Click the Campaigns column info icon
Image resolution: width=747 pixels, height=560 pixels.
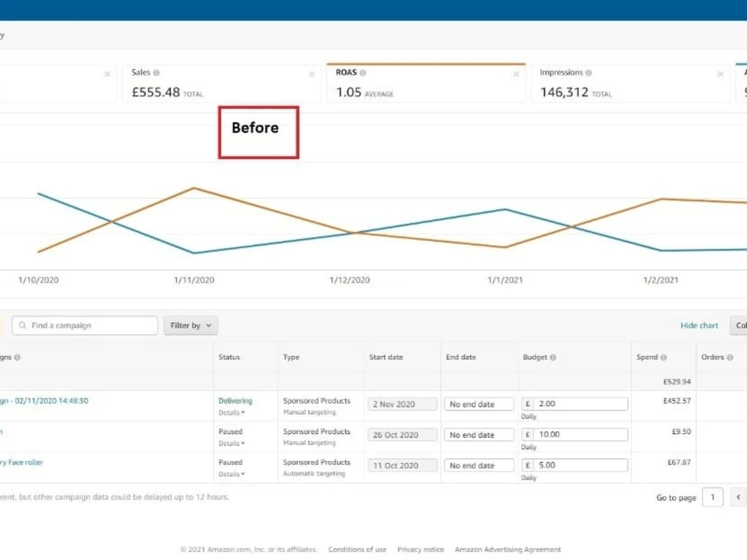point(17,358)
